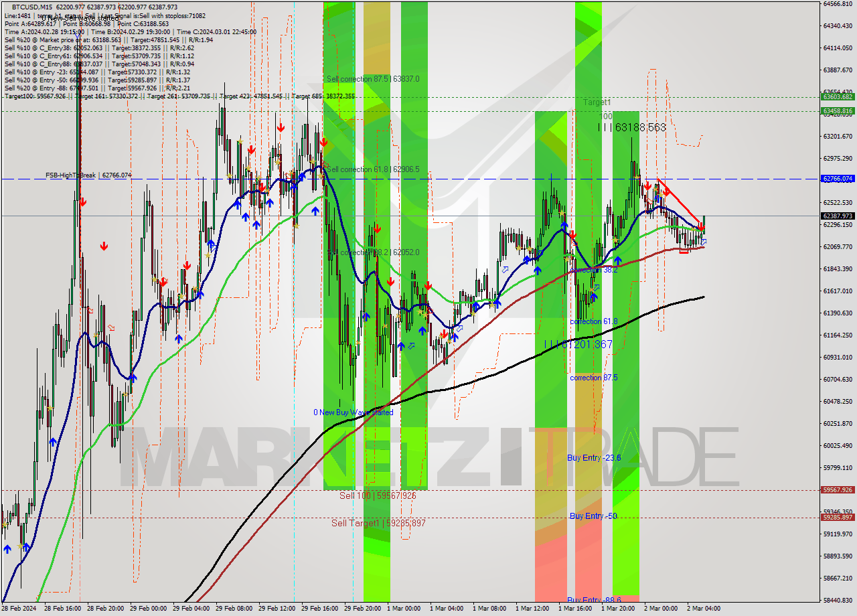Click the '29 Feb 12:00' time axis label
Screen dimensions: 857x616
[x=277, y=609]
